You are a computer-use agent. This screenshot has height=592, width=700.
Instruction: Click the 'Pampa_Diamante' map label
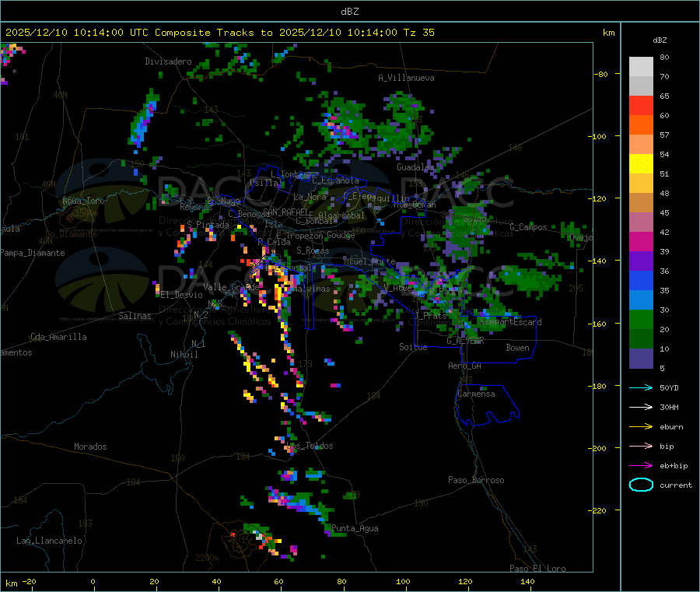click(33, 253)
